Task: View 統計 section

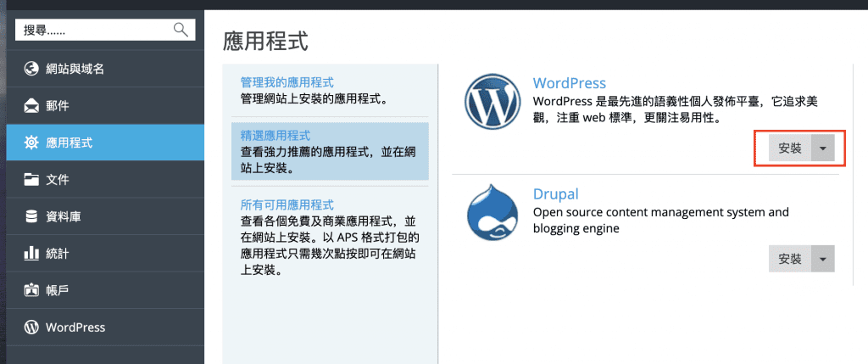Action: click(x=105, y=253)
